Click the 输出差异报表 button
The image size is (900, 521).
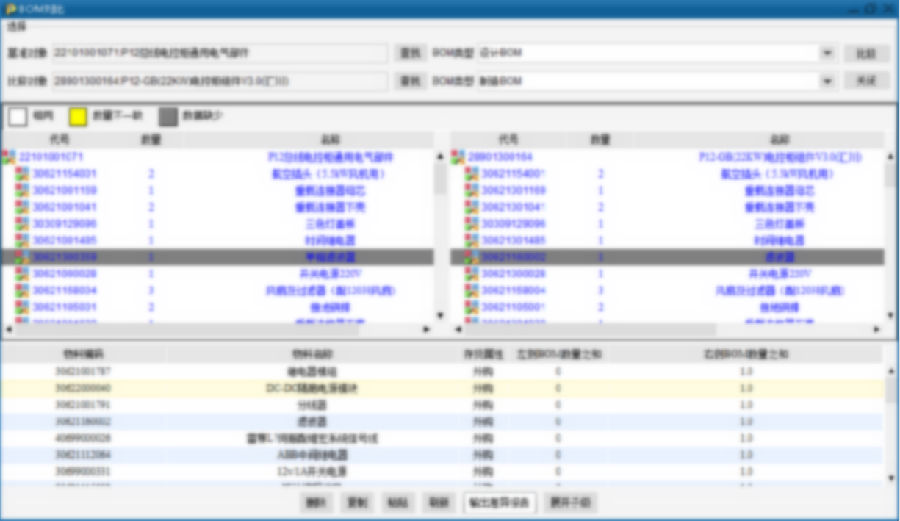point(499,503)
